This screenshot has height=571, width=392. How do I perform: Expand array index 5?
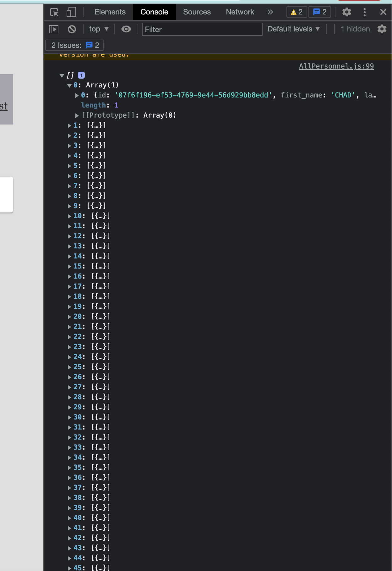pos(69,166)
